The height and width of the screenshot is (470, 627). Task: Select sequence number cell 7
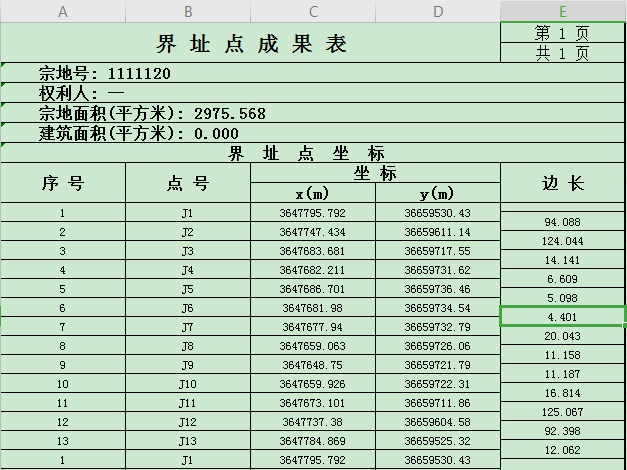[63, 327]
